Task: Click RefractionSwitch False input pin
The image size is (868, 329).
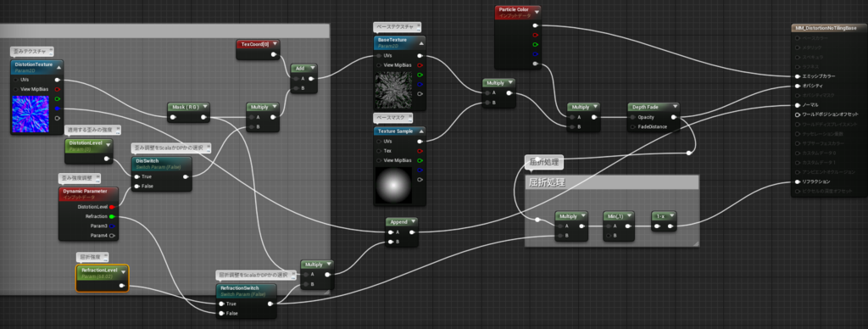Action: click(x=221, y=314)
